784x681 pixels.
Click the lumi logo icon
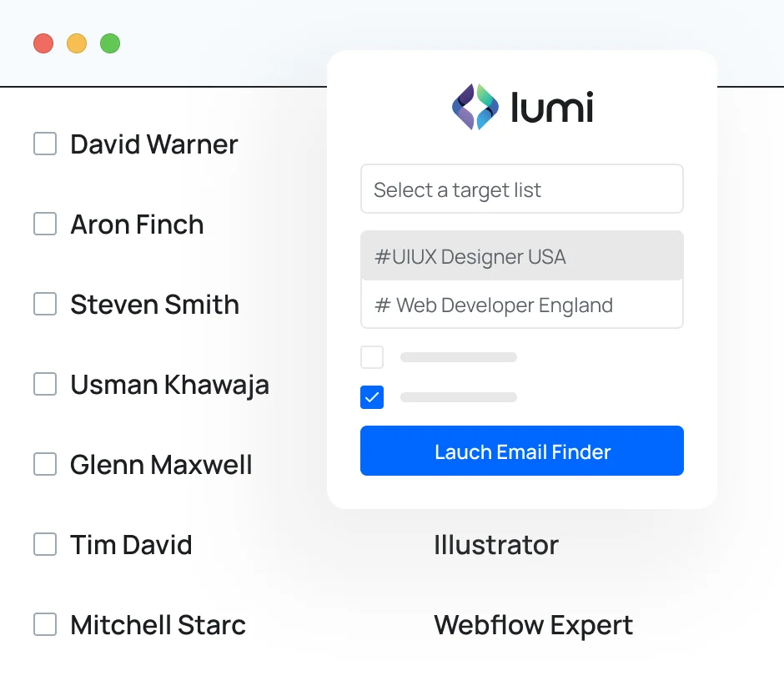475,107
